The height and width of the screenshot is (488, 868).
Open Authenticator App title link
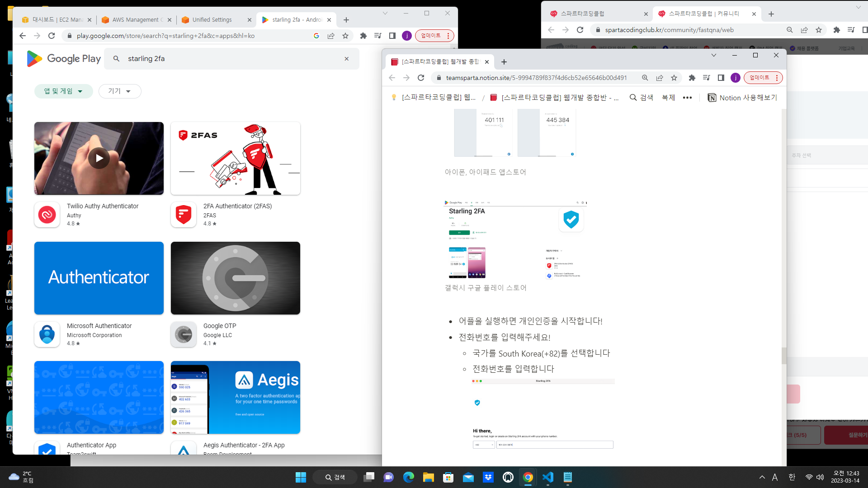[x=92, y=445]
